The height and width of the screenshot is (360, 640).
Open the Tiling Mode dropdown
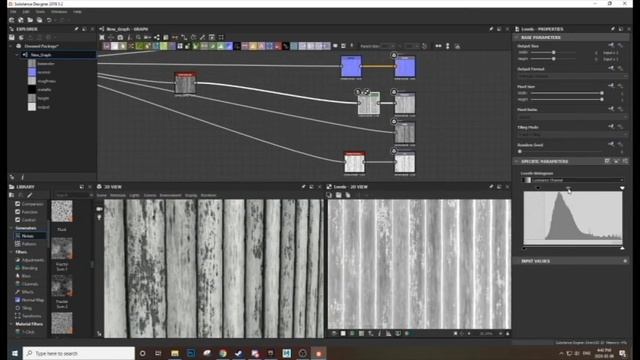[x=572, y=134]
